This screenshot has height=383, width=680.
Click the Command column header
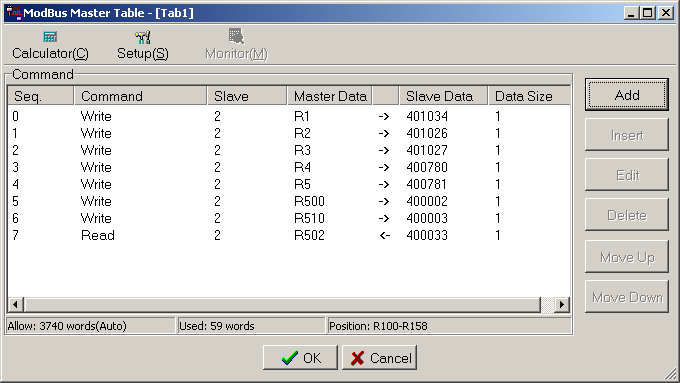click(141, 96)
